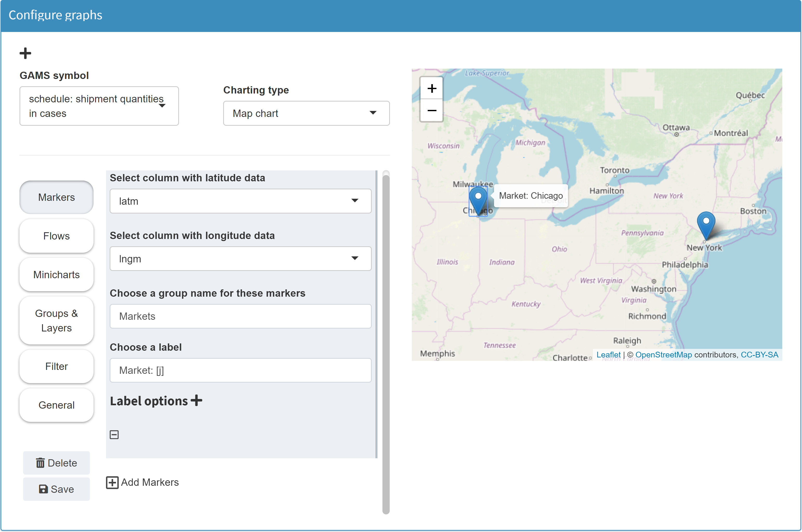Remove marker set with minus-square icon
This screenshot has height=532, width=802.
pos(114,435)
